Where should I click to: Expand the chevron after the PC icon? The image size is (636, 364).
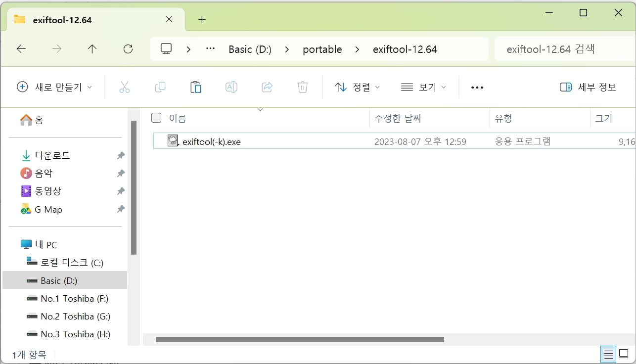pos(189,49)
